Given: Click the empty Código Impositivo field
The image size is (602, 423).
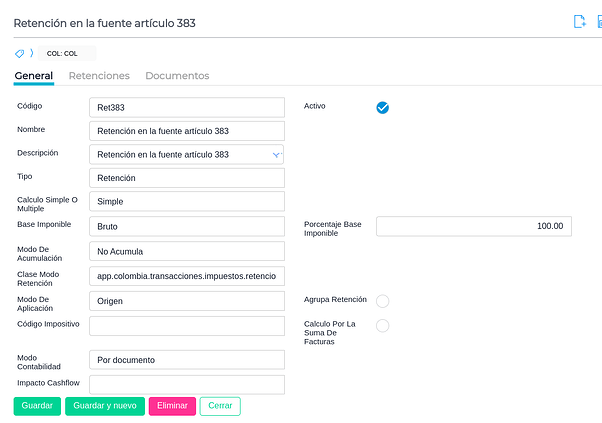Looking at the screenshot, I should (187, 325).
